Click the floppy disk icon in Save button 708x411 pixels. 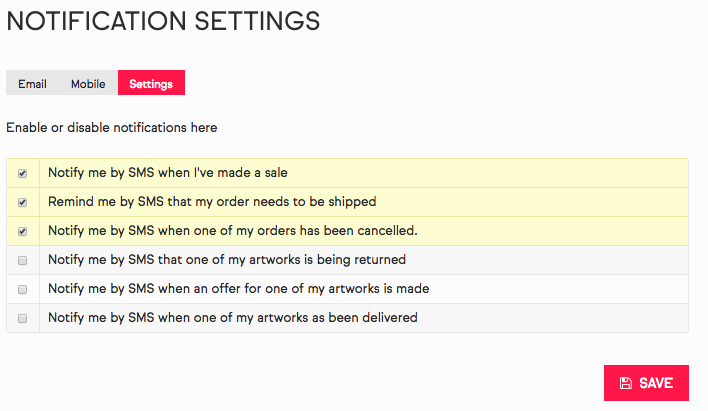625,383
